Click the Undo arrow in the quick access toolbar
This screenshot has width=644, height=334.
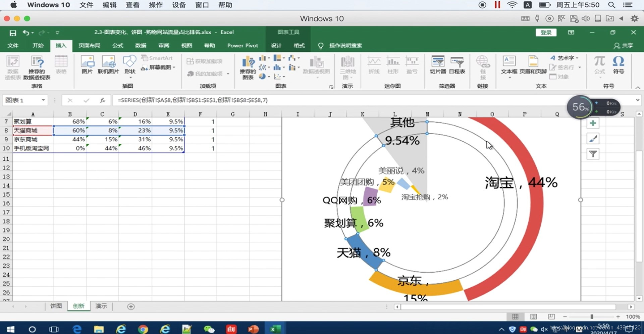click(26, 33)
